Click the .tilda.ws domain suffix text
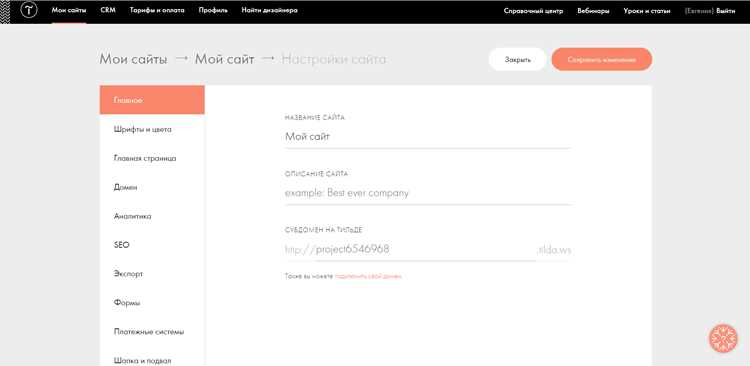 click(x=554, y=250)
